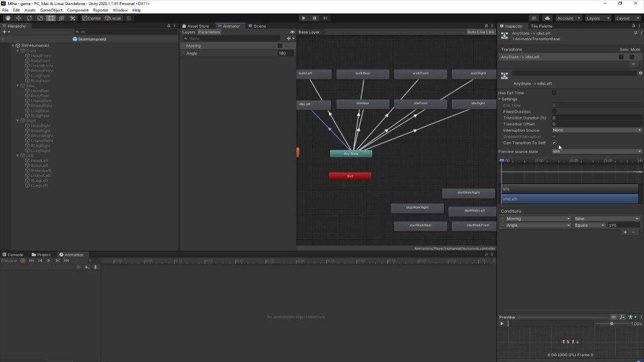Screen dimensions: 644x362
Task: Open the Collab sun-shaped icon
Action: [x=534, y=18]
